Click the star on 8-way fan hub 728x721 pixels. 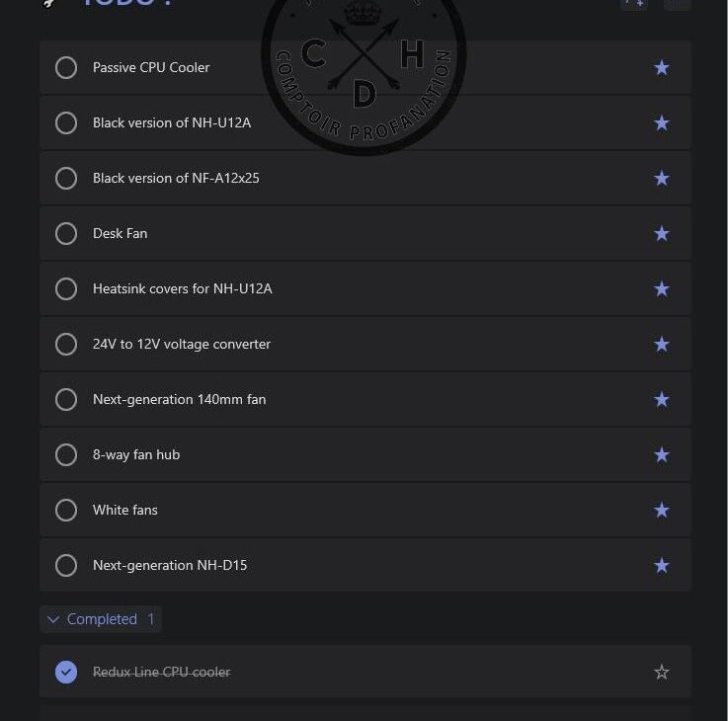point(662,455)
